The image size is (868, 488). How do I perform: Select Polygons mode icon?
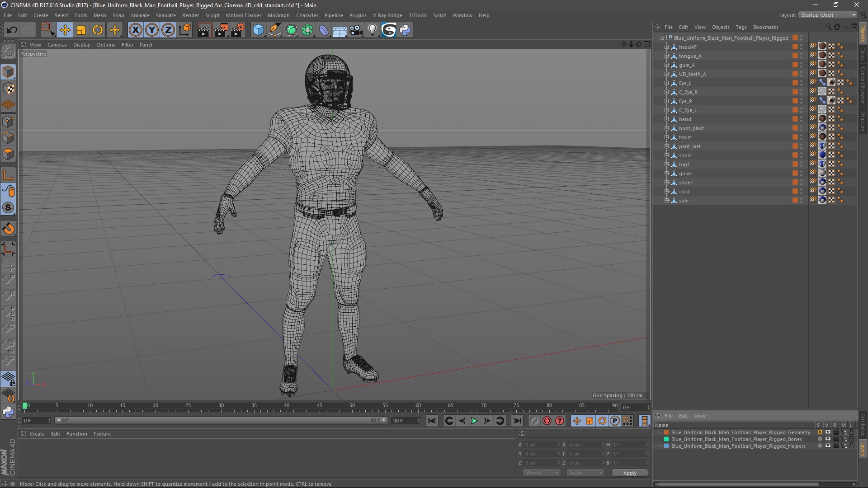tap(8, 154)
